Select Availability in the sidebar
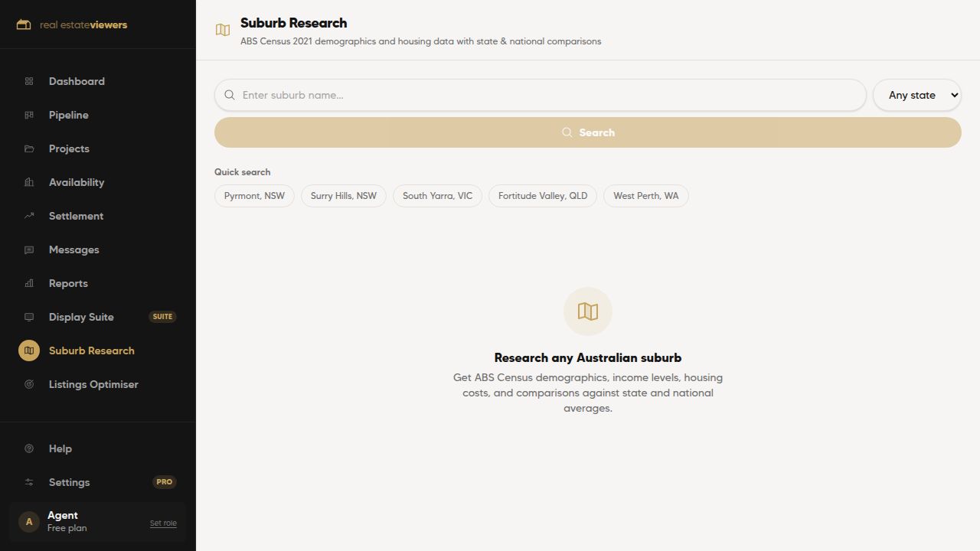The width and height of the screenshot is (980, 551). (x=98, y=182)
